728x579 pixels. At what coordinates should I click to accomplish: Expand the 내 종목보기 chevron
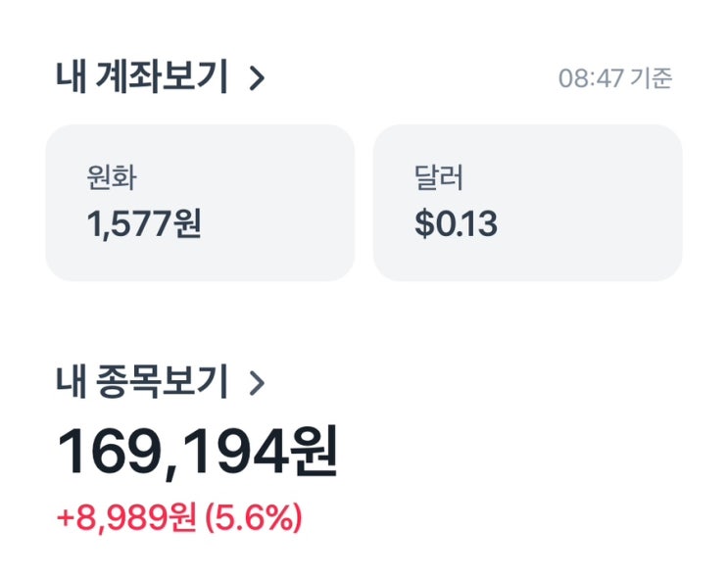click(257, 383)
